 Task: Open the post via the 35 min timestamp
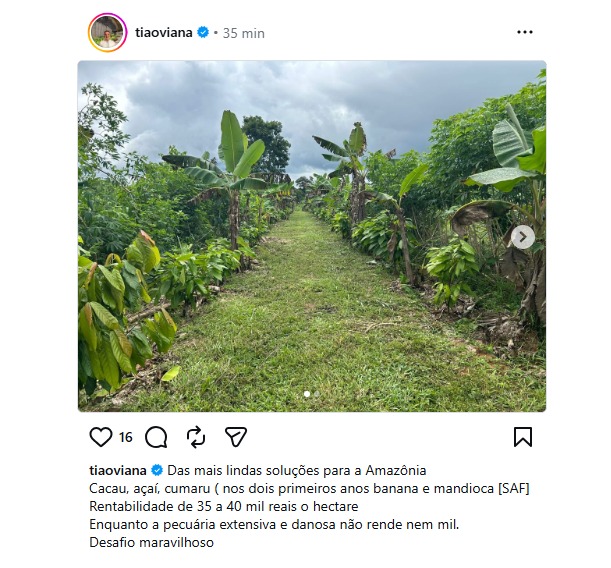pyautogui.click(x=243, y=33)
